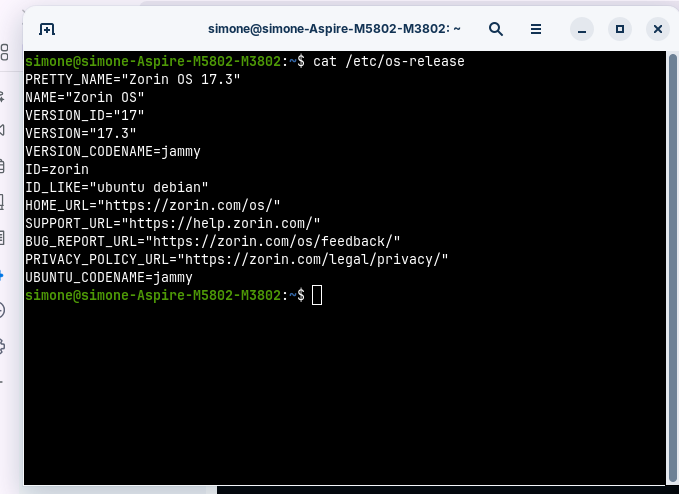Image resolution: width=679 pixels, height=494 pixels.
Task: Click the NAME="Zorin OS" line
Action: [x=84, y=97]
